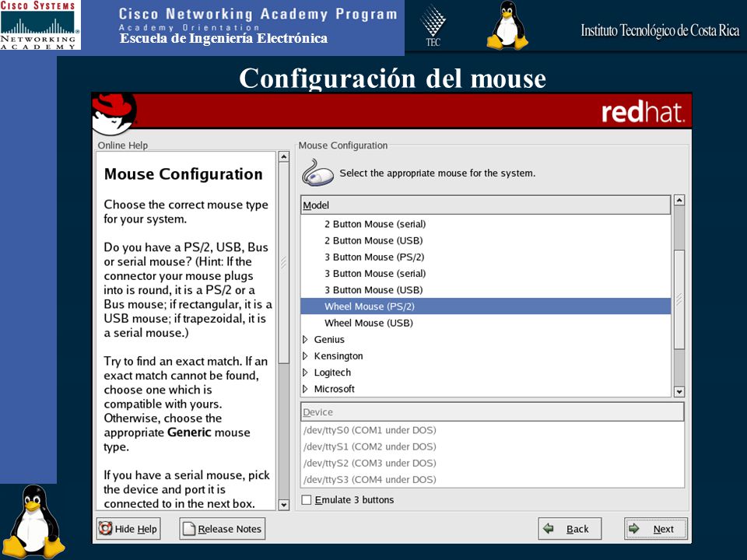The height and width of the screenshot is (560, 747).
Task: Choose /dev/ttyS1 (COM2 under DOS)
Action: (x=492, y=446)
